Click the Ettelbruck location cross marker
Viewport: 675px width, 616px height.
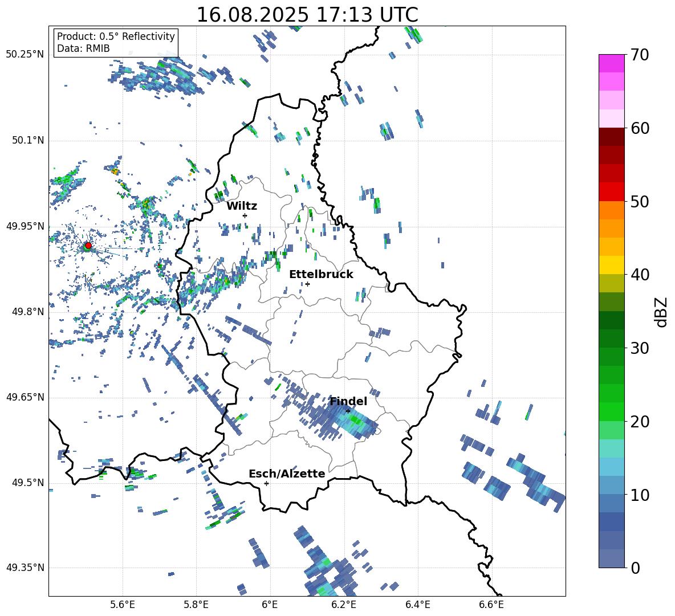point(307,284)
